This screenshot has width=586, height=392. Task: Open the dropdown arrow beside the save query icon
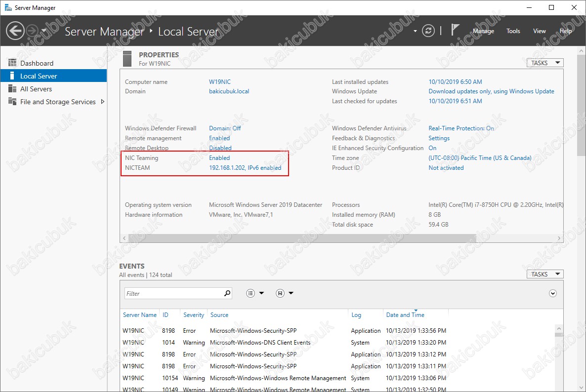pyautogui.click(x=291, y=293)
